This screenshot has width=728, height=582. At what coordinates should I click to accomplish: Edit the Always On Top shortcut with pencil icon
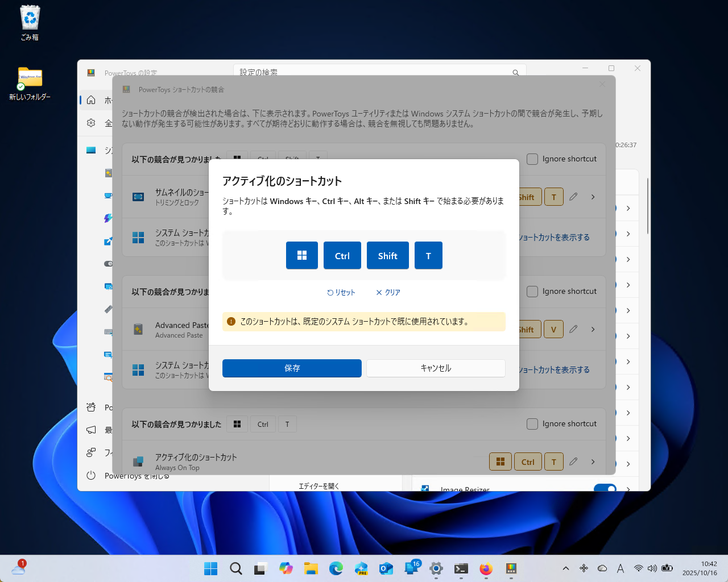(x=573, y=462)
